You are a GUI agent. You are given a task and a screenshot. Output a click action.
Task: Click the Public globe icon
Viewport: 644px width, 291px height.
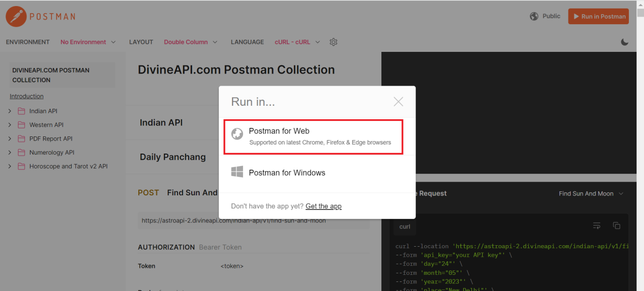[534, 16]
